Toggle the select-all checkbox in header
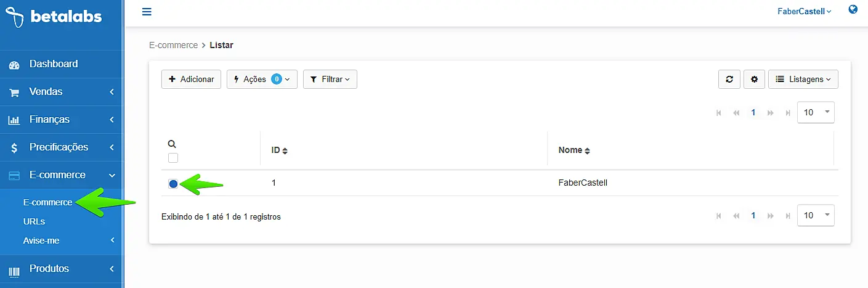This screenshot has height=288, width=868. 173,158
